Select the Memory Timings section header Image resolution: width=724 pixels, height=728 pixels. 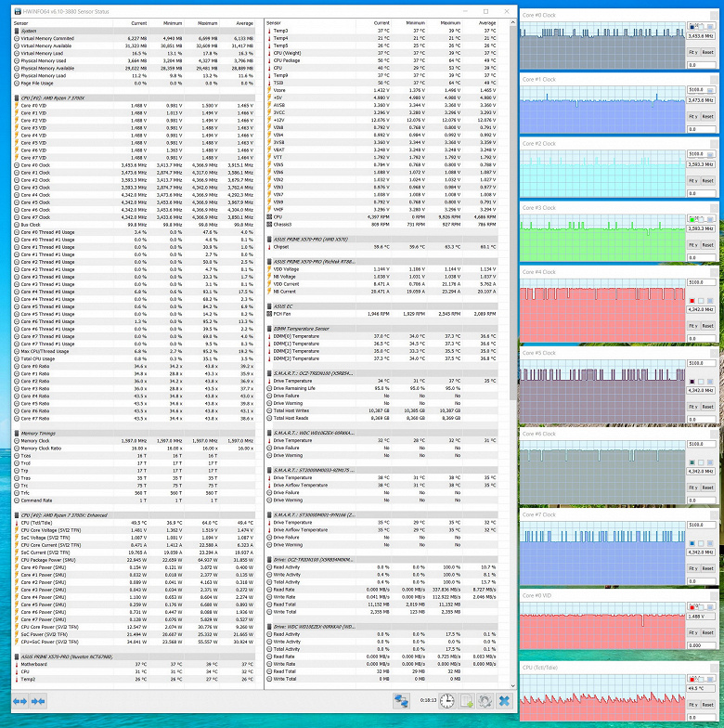38,433
